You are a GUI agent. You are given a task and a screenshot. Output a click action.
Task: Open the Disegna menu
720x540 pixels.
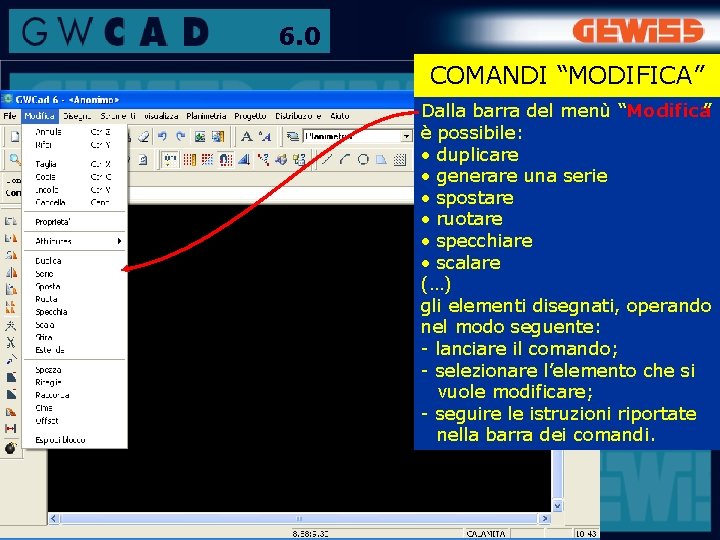point(77,116)
